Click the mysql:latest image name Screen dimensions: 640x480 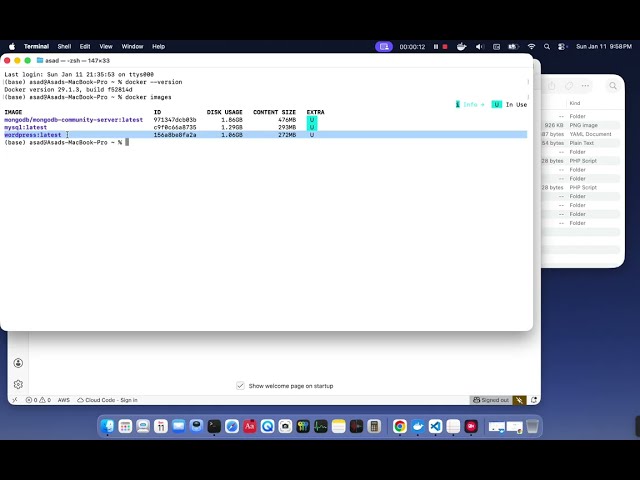pyautogui.click(x=25, y=127)
